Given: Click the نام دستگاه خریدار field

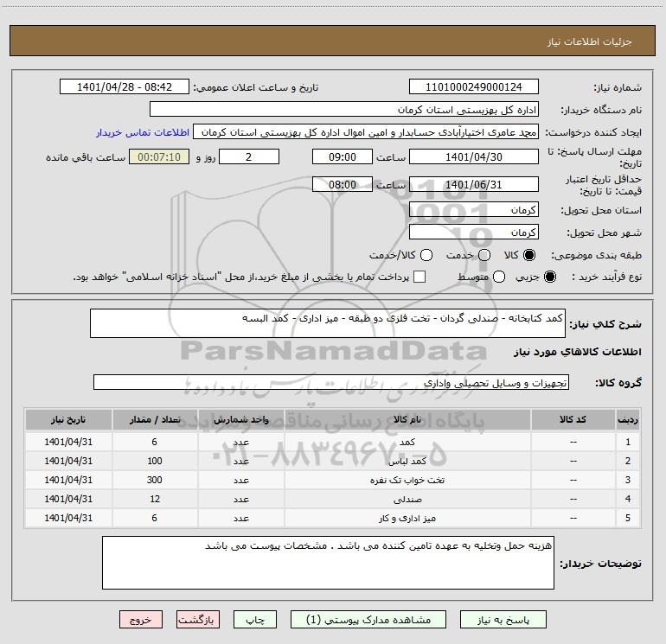Looking at the screenshot, I should tap(344, 109).
